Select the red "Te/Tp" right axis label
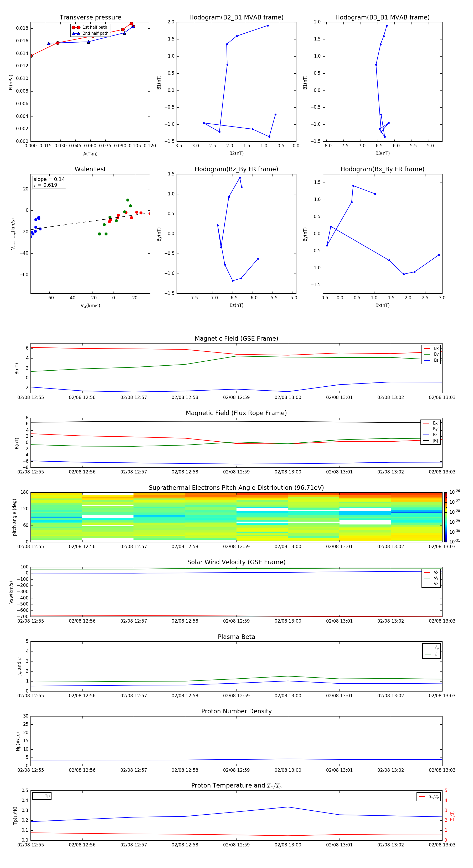Image resolution: width=473 pixels, height=868 pixels. 452,815
